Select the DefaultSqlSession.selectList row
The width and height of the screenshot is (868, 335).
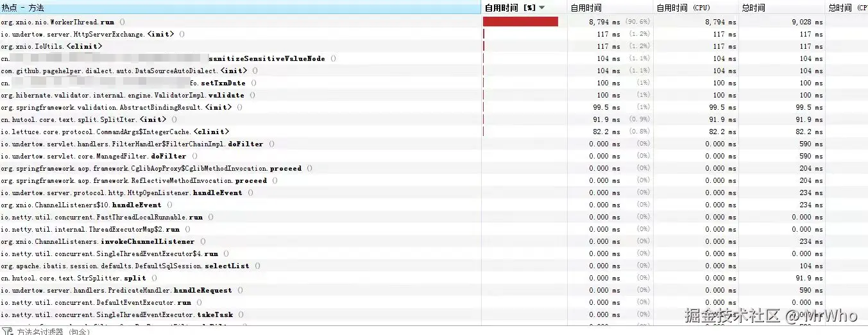click(130, 266)
